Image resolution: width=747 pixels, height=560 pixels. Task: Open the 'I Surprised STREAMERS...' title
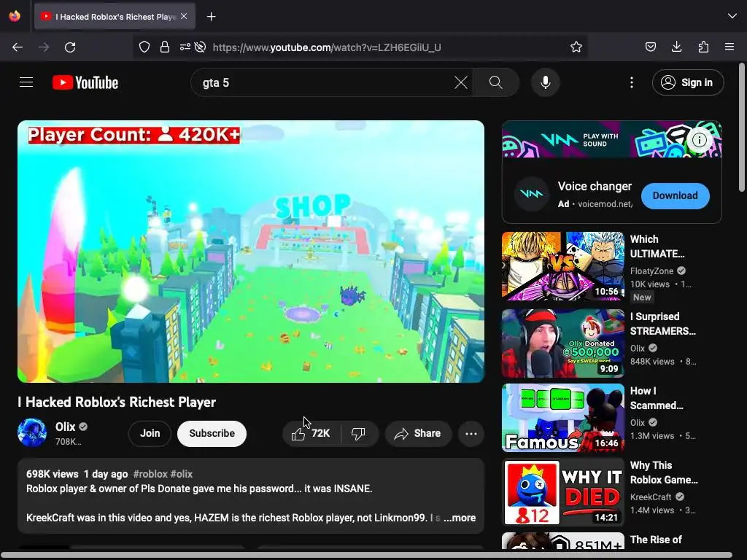pos(662,324)
